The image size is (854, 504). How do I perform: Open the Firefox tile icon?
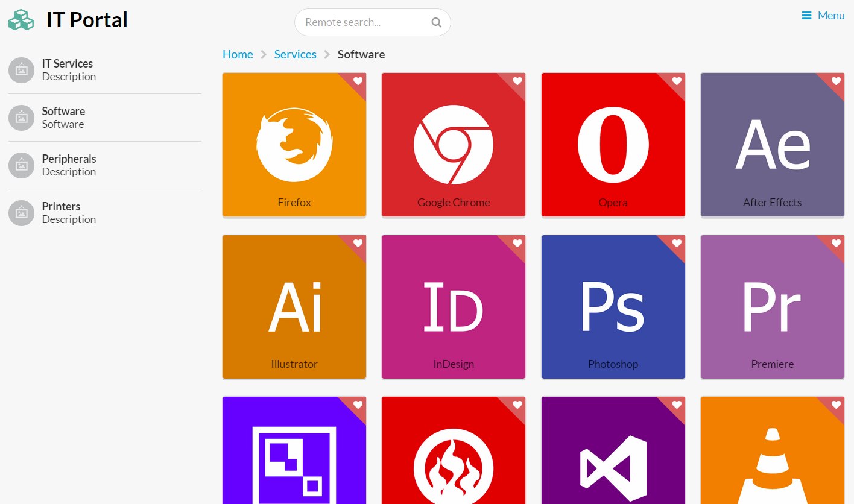click(294, 145)
